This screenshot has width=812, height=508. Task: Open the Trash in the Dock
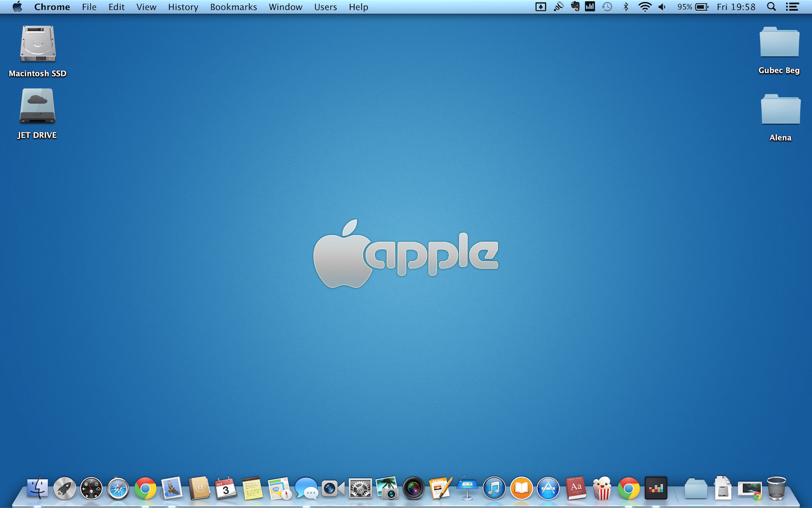point(776,488)
